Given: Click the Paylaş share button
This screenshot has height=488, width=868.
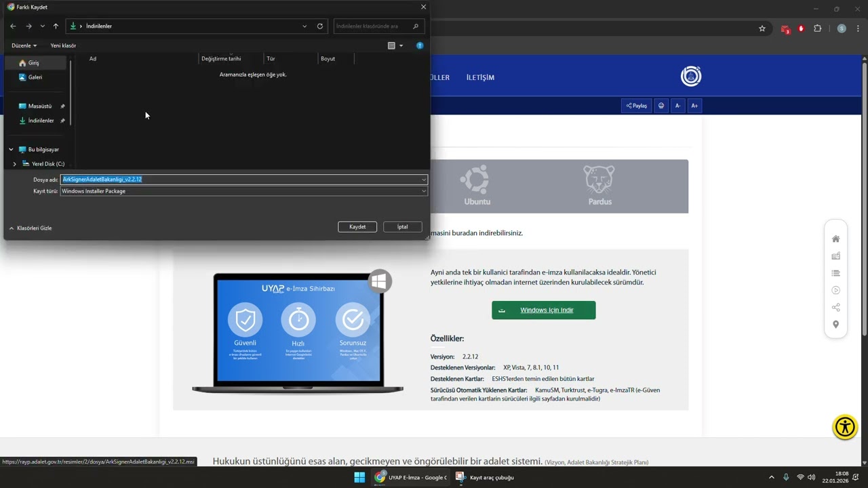Looking at the screenshot, I should [x=636, y=106].
